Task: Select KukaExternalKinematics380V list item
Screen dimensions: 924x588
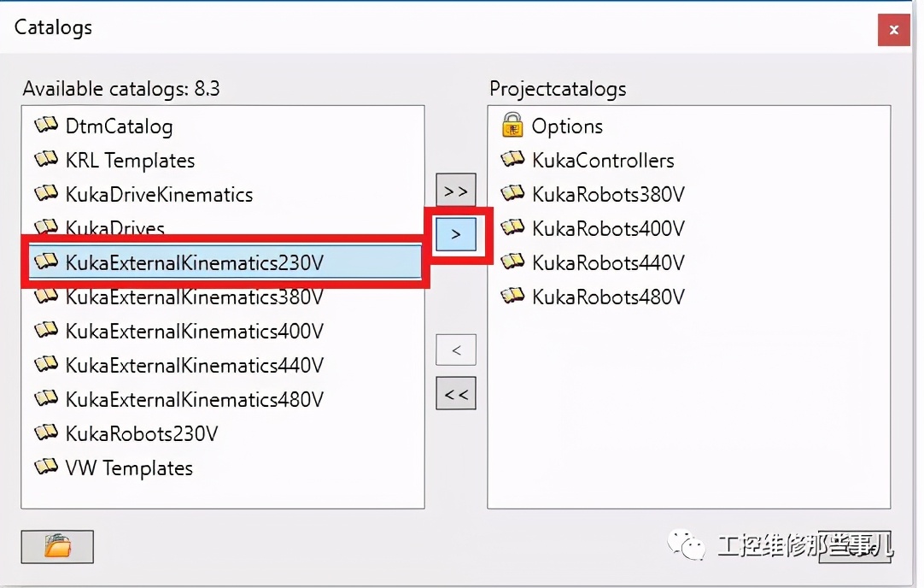Action: [194, 297]
